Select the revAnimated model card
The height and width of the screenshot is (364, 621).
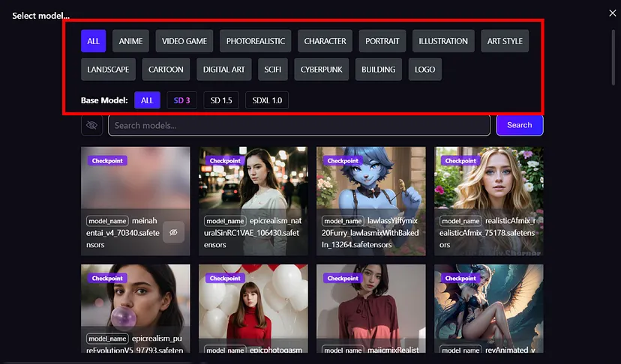(489, 309)
